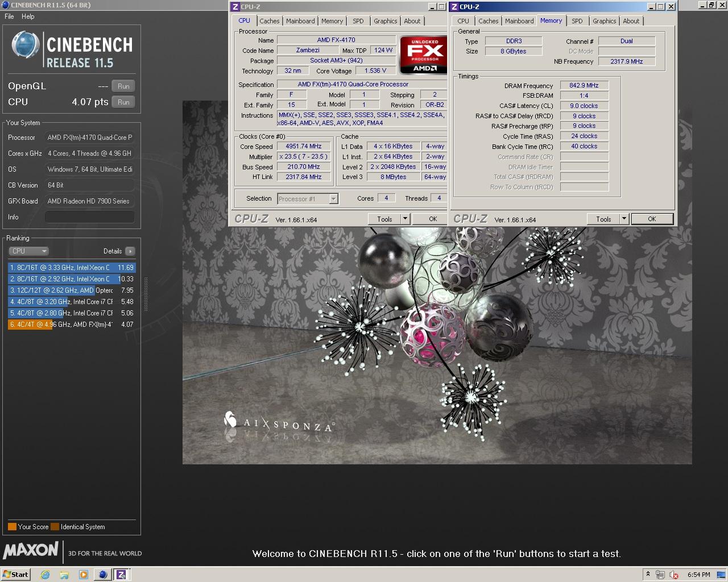Viewport: 728px width, 582px height.
Task: Click the Cinebench title bar icon
Action: click(x=5, y=5)
